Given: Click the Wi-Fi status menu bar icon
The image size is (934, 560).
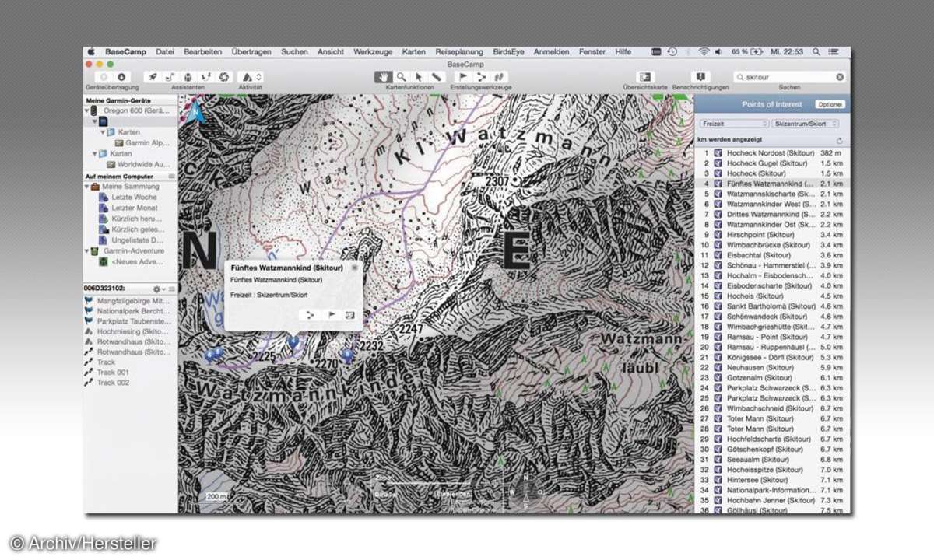Looking at the screenshot, I should 704,51.
